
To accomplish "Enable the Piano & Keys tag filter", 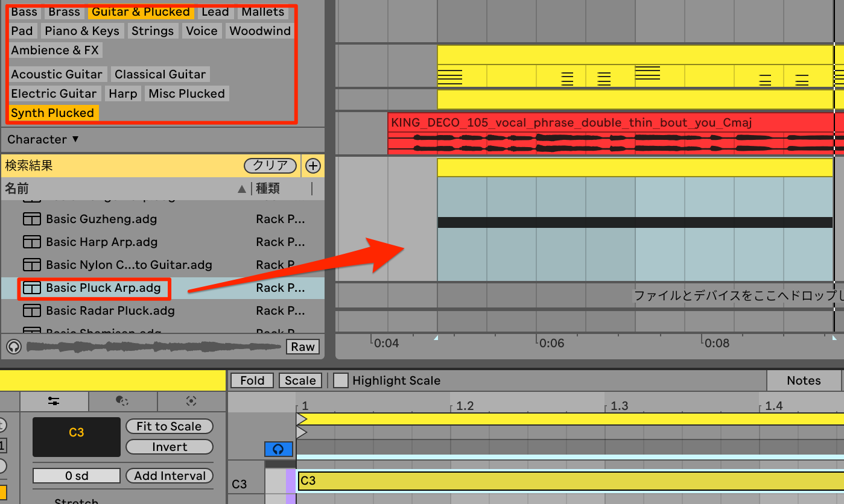I will (x=82, y=31).
